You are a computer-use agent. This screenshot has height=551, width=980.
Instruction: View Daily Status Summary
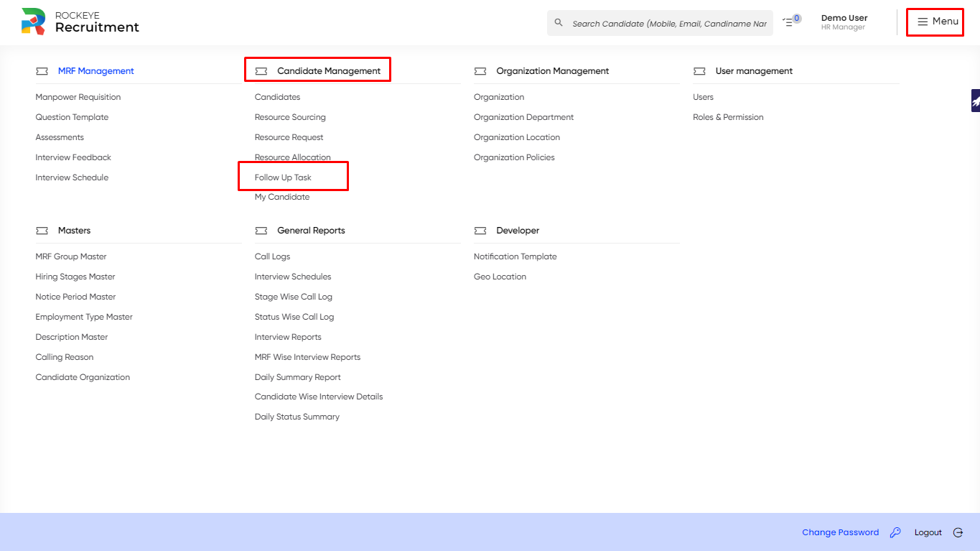[297, 417]
